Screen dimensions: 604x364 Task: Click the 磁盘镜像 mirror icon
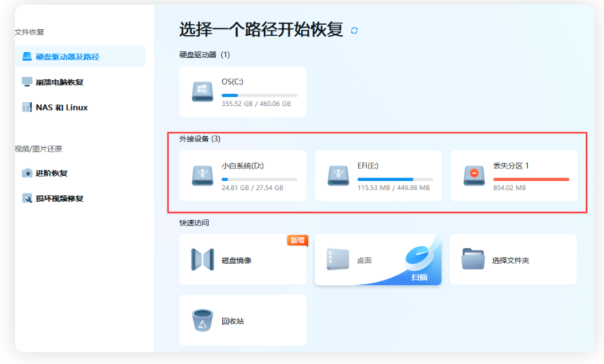[203, 260]
